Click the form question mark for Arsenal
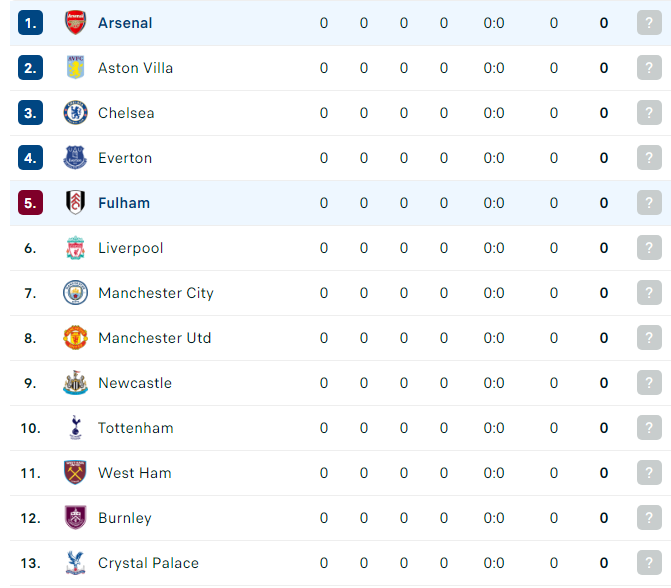671x588 pixels. [649, 23]
